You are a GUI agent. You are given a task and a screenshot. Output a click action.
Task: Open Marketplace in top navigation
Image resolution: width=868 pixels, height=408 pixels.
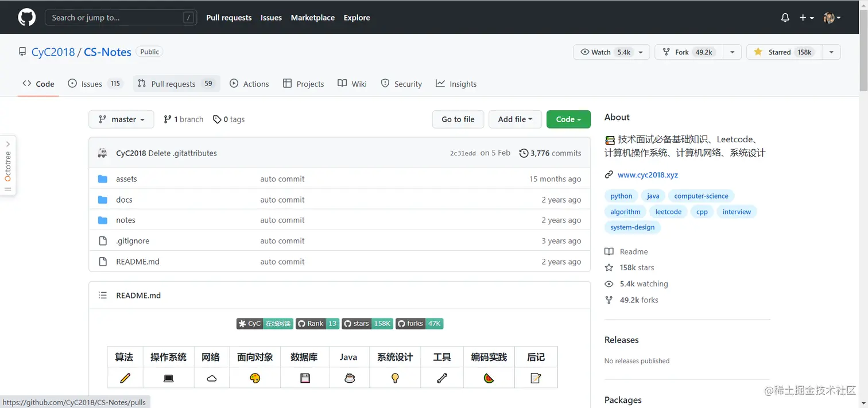(x=313, y=18)
